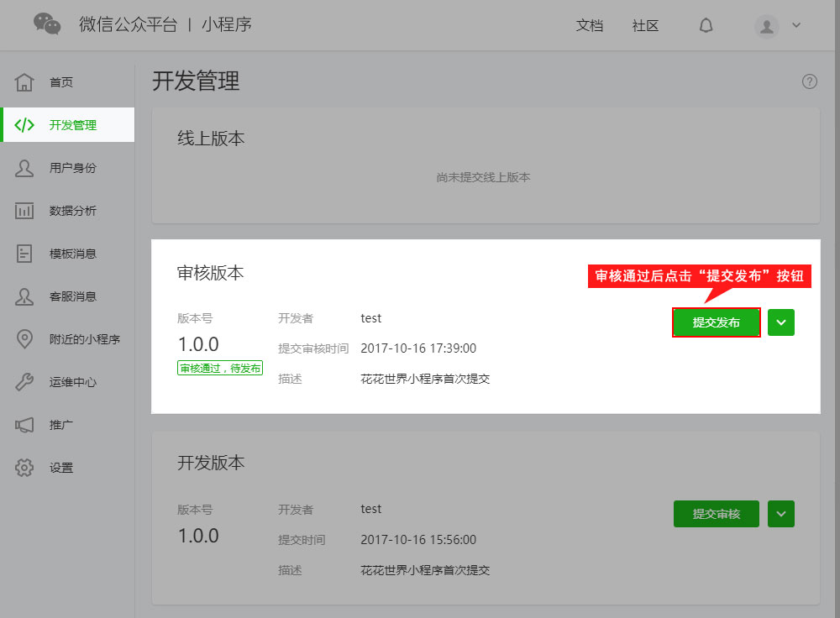Image resolution: width=840 pixels, height=618 pixels.
Task: Expand dropdown arrow beside 提交发布
Action: click(x=781, y=322)
